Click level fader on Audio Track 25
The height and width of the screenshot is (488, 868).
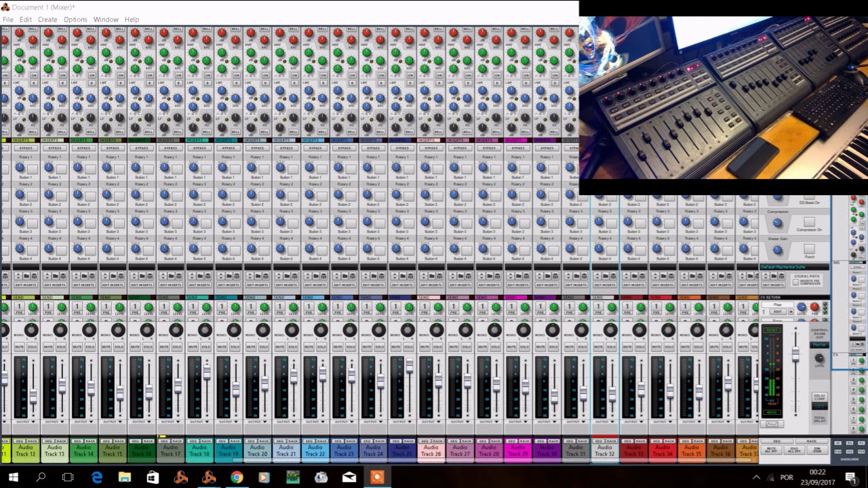tap(409, 366)
